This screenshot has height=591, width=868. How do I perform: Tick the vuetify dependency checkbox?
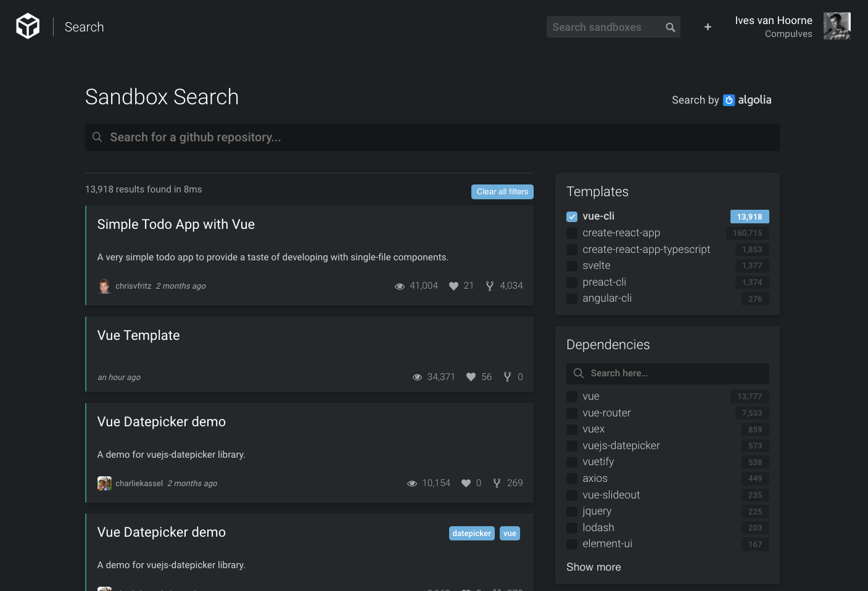click(572, 462)
